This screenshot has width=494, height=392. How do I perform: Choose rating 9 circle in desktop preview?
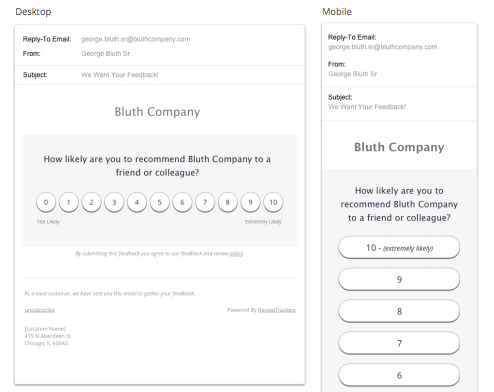click(x=250, y=202)
